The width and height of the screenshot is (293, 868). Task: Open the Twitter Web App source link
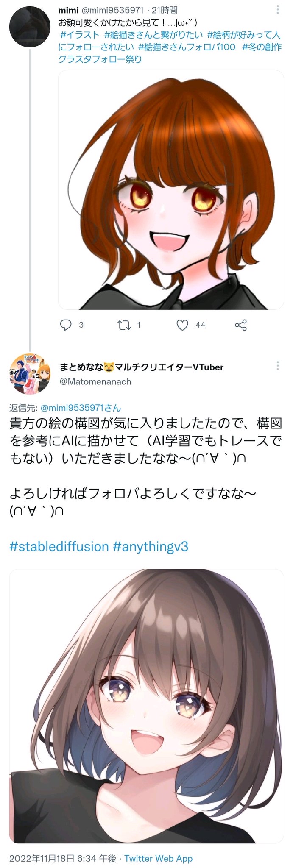tap(158, 858)
